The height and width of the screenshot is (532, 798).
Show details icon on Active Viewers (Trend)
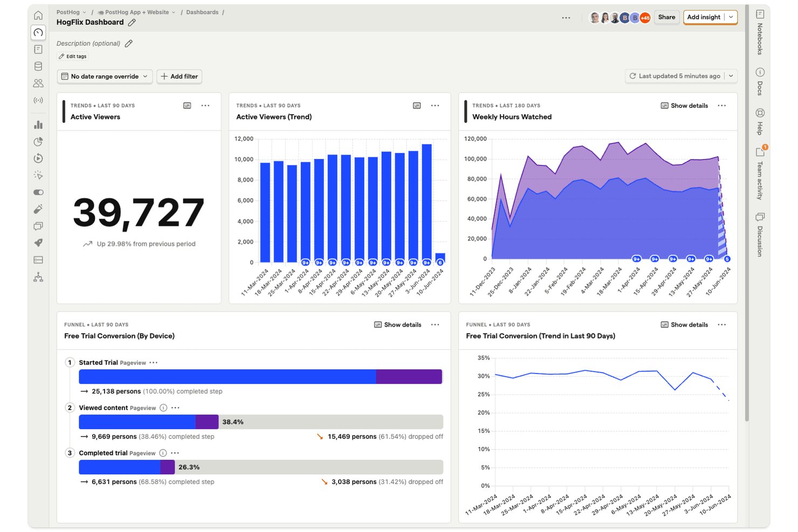417,106
